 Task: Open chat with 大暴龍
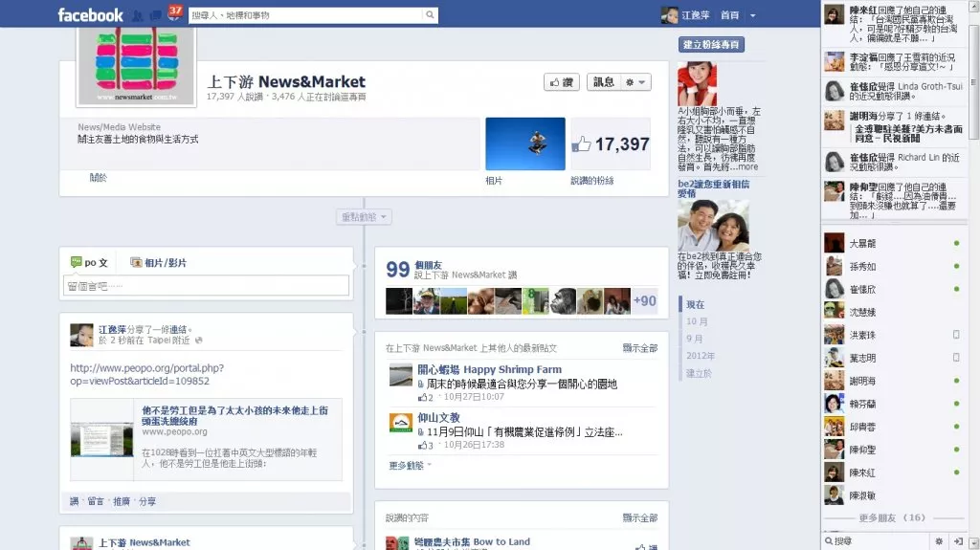point(893,243)
